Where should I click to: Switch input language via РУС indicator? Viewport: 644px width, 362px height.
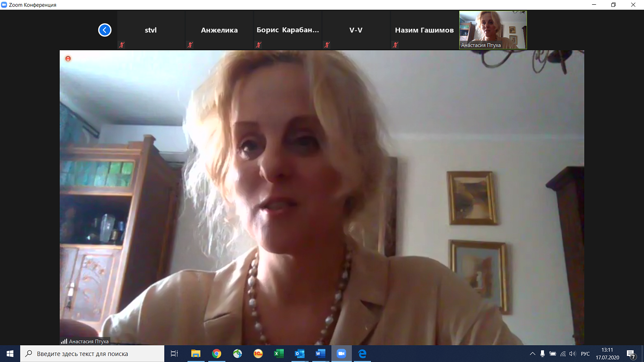point(585,354)
